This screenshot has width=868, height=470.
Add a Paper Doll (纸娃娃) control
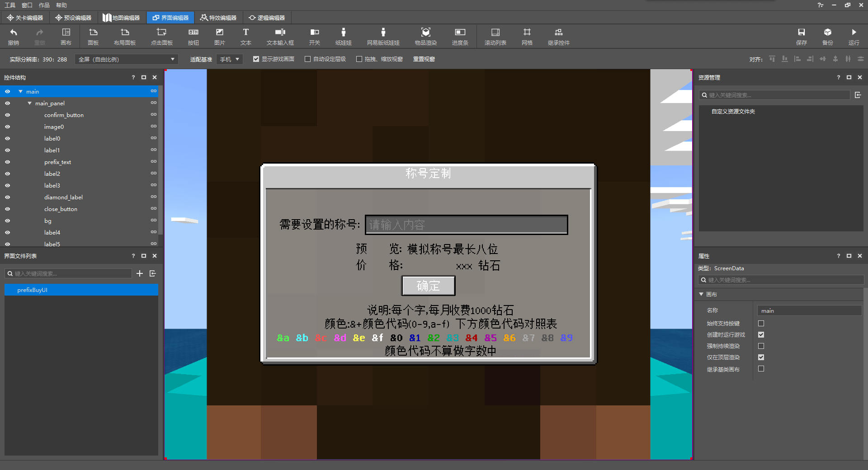(x=343, y=36)
